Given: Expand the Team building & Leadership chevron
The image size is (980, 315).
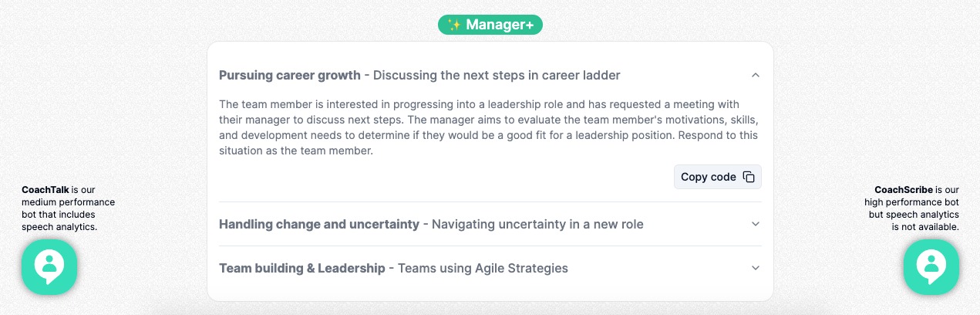Looking at the screenshot, I should coord(756,268).
